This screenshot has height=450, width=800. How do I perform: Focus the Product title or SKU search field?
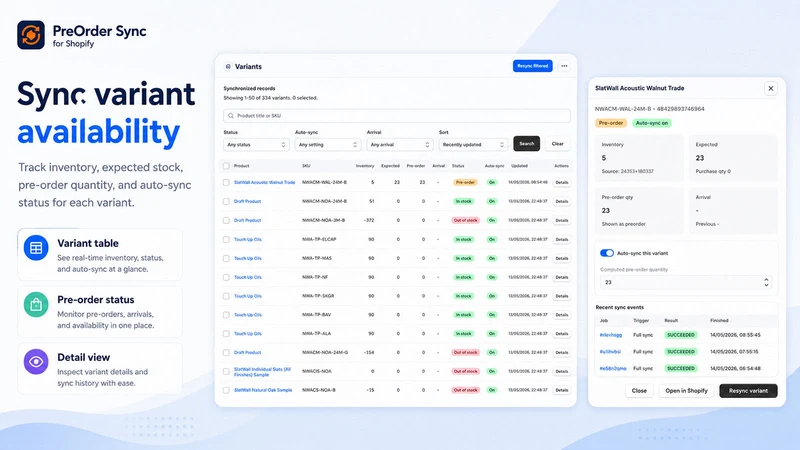click(397, 116)
